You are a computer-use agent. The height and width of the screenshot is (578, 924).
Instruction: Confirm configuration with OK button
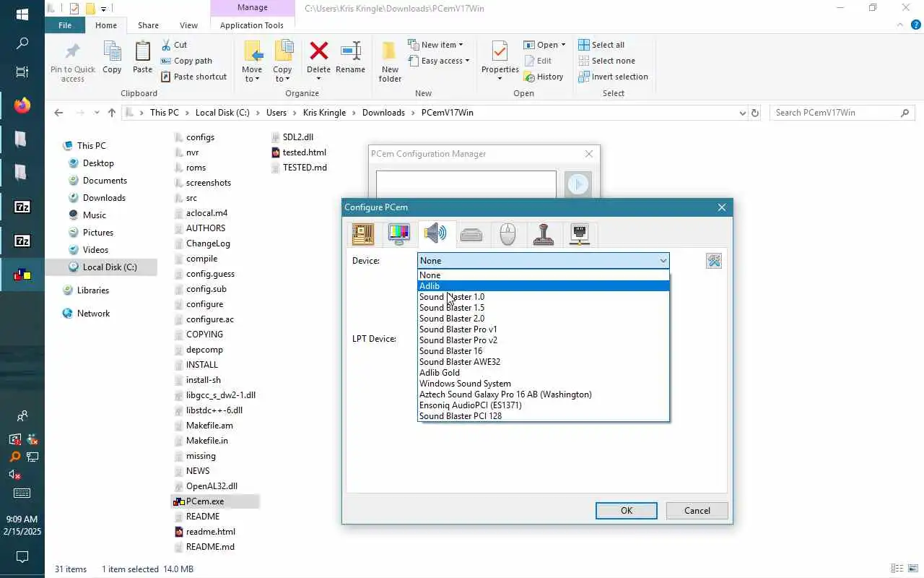[x=626, y=510]
